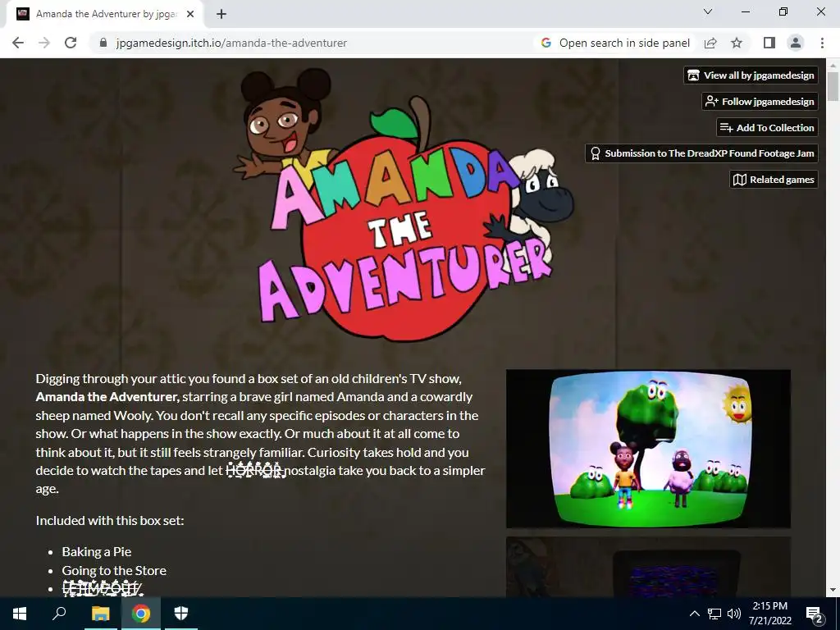840x630 pixels.
Task: Open Windows taskbar search
Action: coord(59,614)
